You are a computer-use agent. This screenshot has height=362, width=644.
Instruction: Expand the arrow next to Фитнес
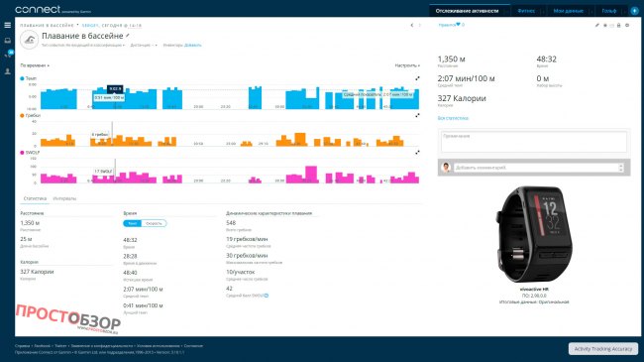(x=543, y=11)
